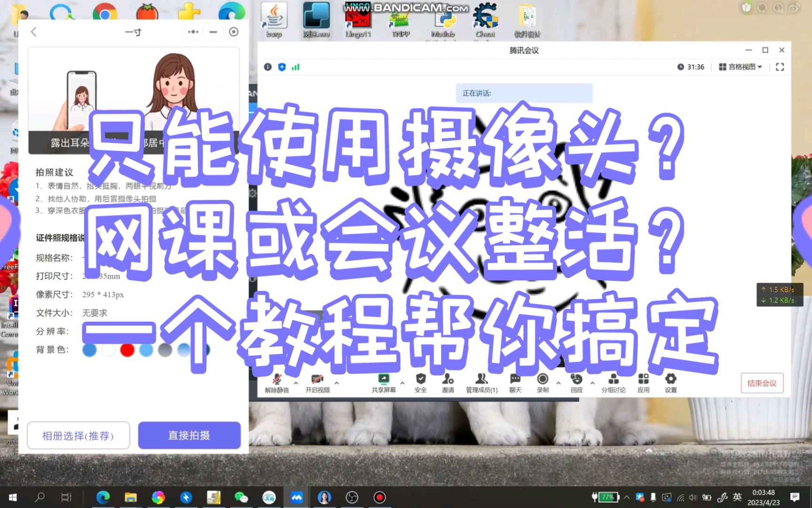812x508 pixels.
Task: Enter fullscreen mode in 腾讯会议
Action: click(780, 67)
